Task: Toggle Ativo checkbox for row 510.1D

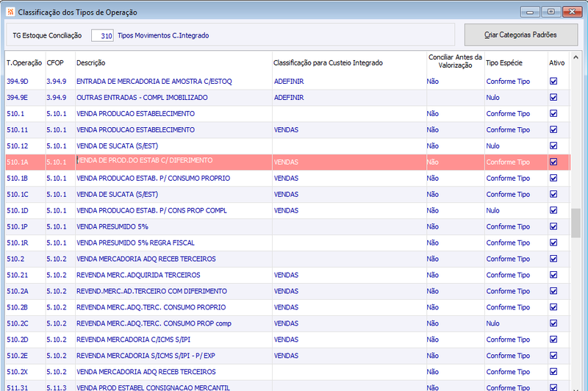Action: (x=553, y=210)
